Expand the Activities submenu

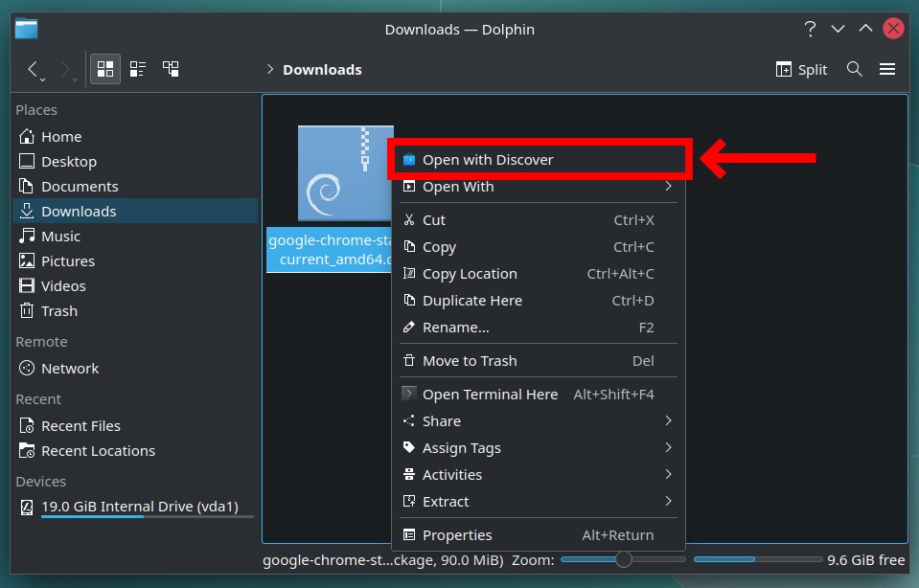pyautogui.click(x=538, y=474)
